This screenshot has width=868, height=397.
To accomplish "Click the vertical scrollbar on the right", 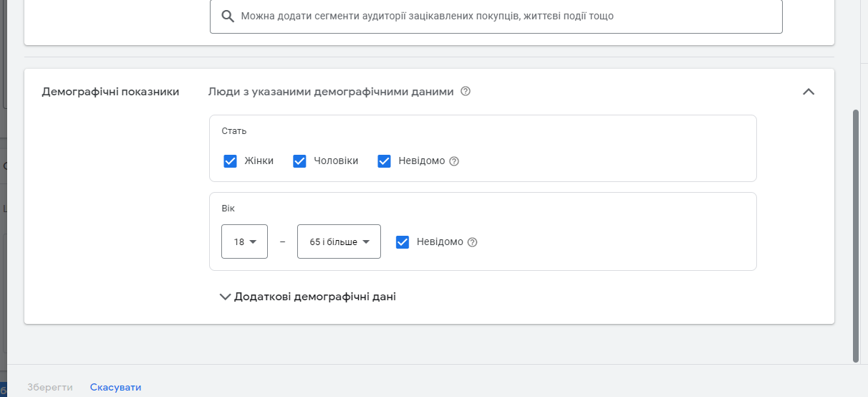I will [856, 236].
